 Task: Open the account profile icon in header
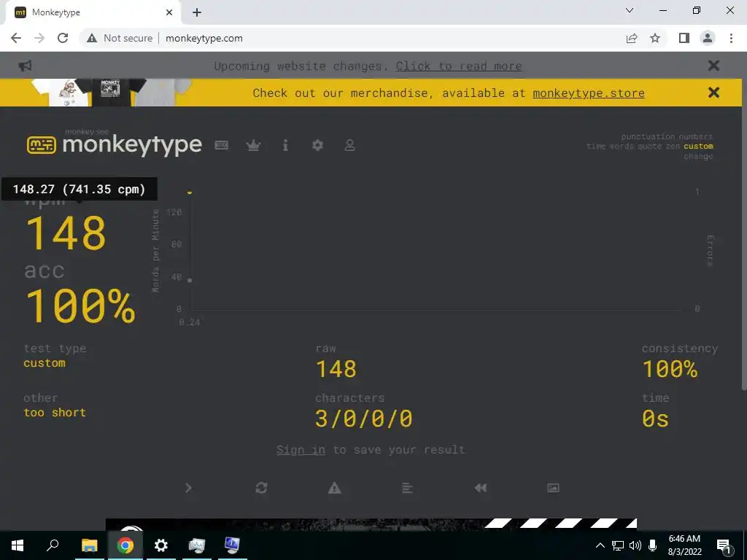tap(349, 145)
